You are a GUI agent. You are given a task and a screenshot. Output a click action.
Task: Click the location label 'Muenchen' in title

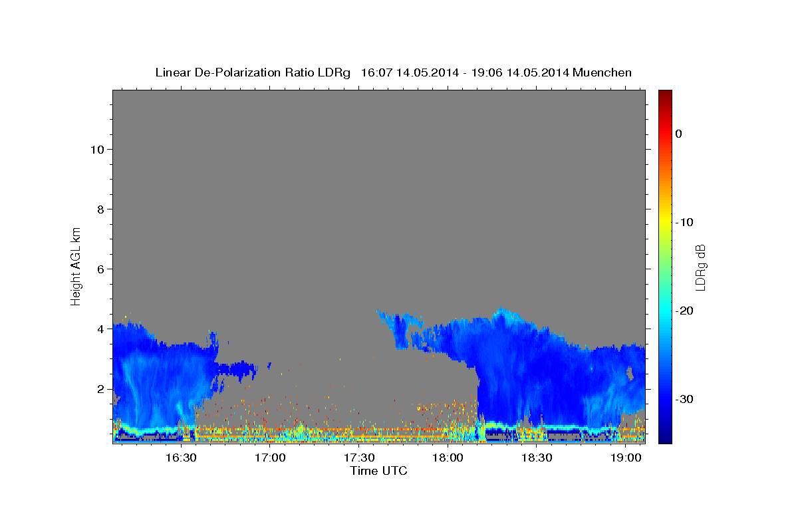(x=602, y=72)
